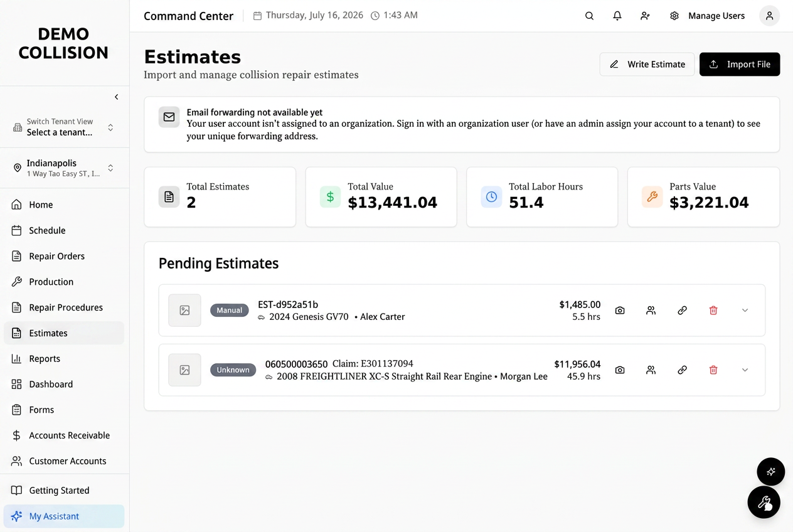Viewport: 793px width, 532px height.
Task: Open notifications bell icon
Action: pyautogui.click(x=617, y=16)
